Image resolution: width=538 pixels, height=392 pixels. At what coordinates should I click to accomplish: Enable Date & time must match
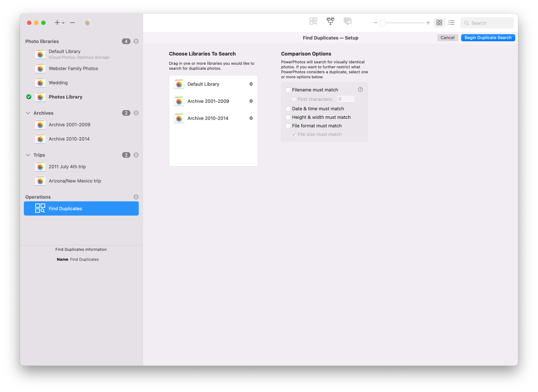tap(288, 109)
